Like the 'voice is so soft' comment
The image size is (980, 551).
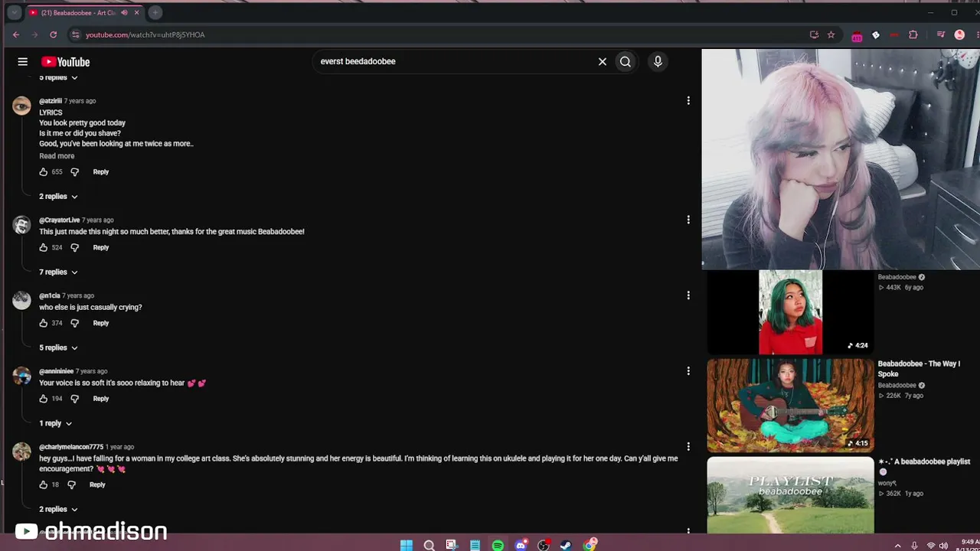44,399
